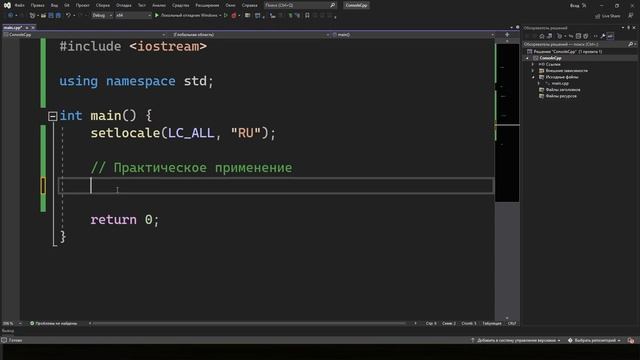Click Solution Explorer properties wrench icon

click(602, 36)
